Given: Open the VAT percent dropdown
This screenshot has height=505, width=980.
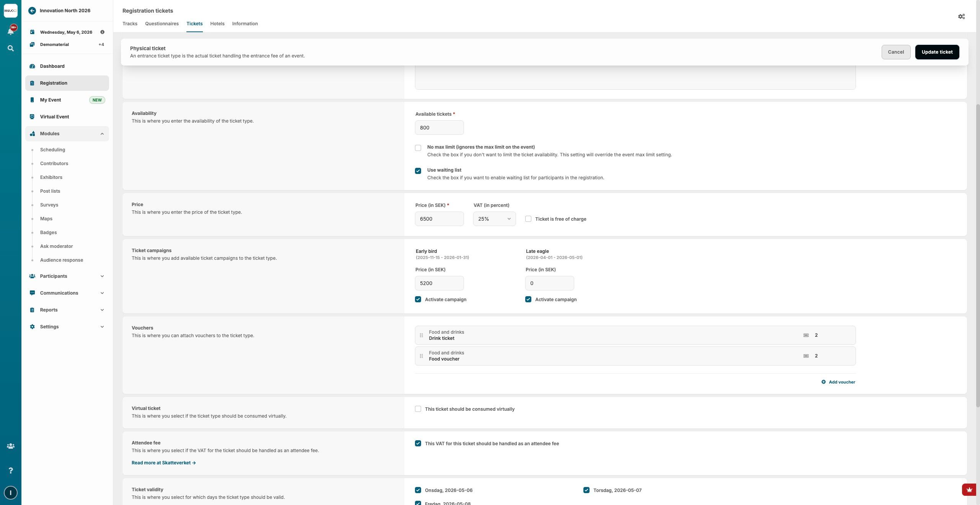Looking at the screenshot, I should tap(494, 219).
